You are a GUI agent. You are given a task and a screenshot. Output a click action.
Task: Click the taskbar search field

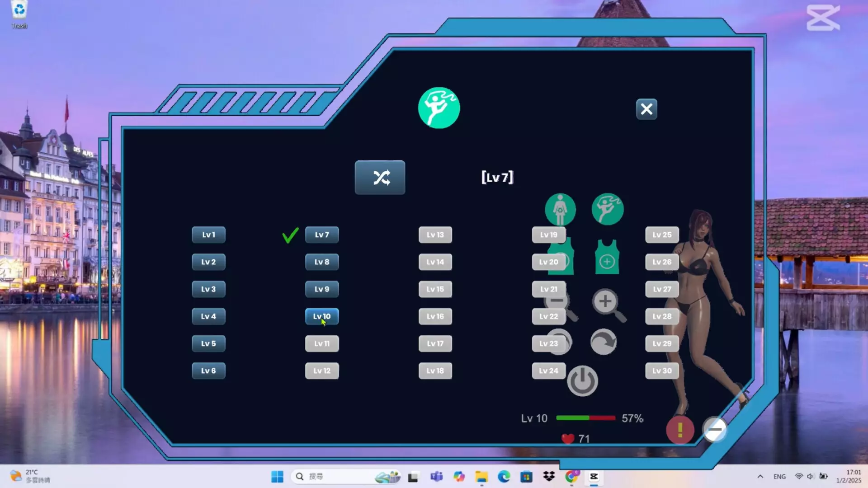coord(337,476)
